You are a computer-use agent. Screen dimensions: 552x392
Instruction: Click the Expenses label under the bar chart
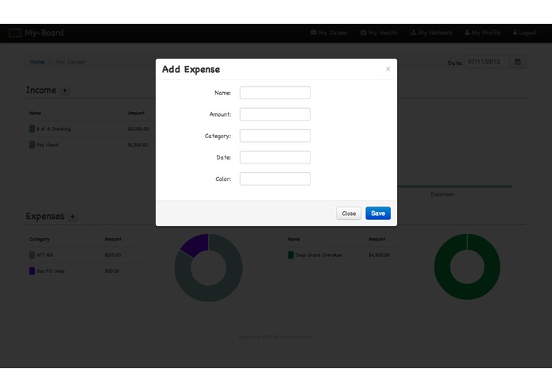442,194
